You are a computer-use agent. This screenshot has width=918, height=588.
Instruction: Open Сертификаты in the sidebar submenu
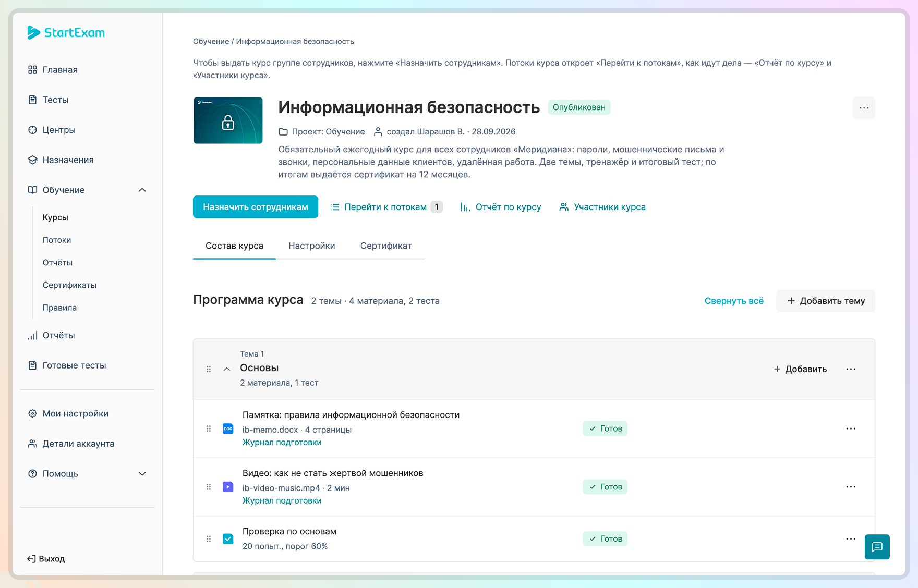pyautogui.click(x=69, y=285)
